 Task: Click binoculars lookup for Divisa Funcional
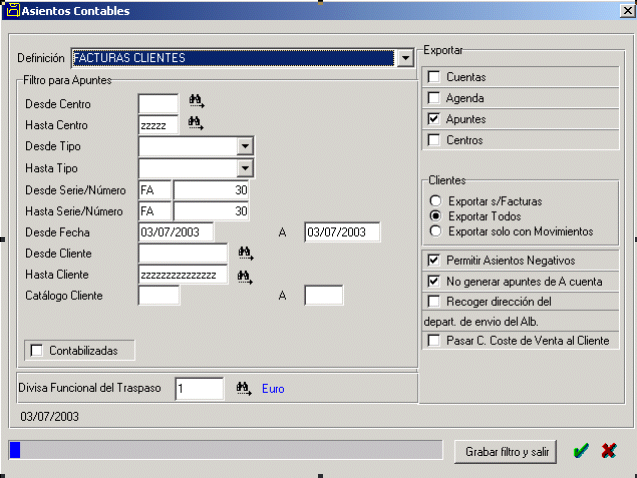point(244,388)
